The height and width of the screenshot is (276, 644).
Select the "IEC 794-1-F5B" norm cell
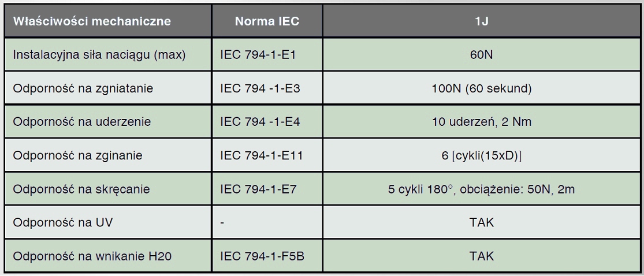[x=262, y=256]
